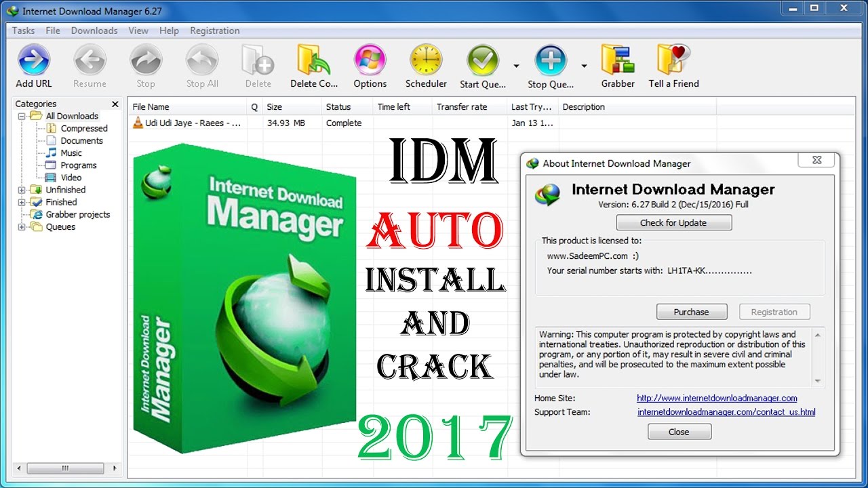
Task: Click warning text scrollbar down arrow
Action: pos(818,381)
